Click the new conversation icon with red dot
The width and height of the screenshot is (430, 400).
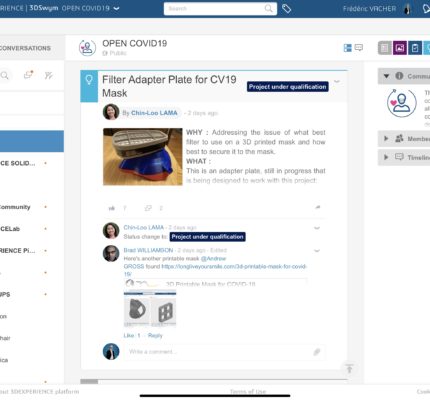(28, 75)
